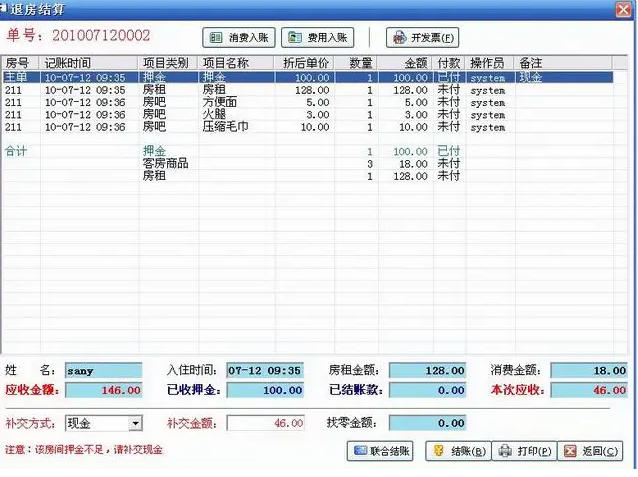Click the 入住时间 check-in time field
This screenshot has height=477, width=638.
[x=264, y=370]
